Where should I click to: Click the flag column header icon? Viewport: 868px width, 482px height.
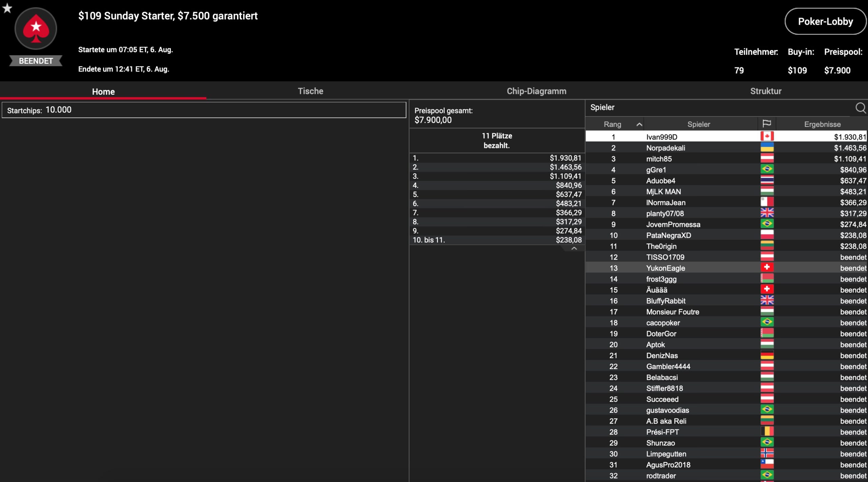(x=767, y=124)
